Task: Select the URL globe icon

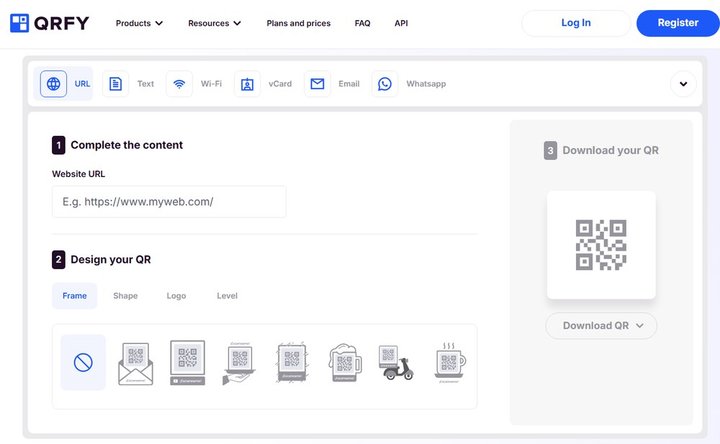Action: (x=53, y=84)
